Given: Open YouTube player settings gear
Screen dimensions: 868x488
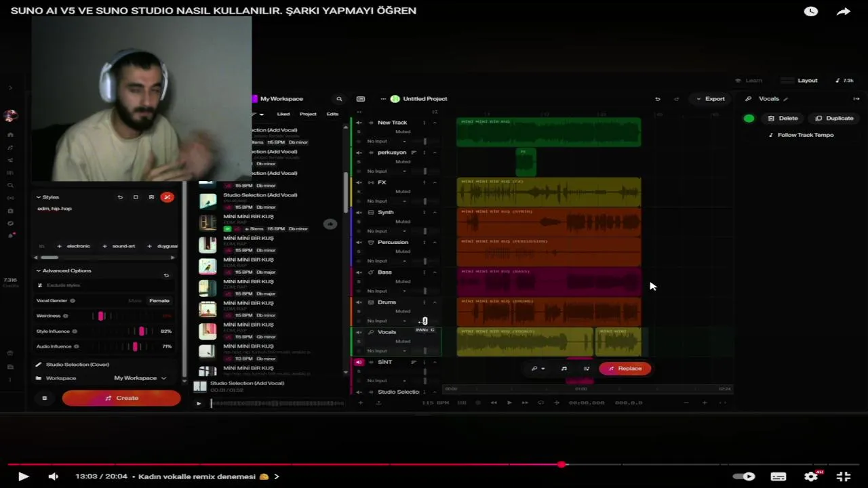Looking at the screenshot, I should (x=811, y=476).
